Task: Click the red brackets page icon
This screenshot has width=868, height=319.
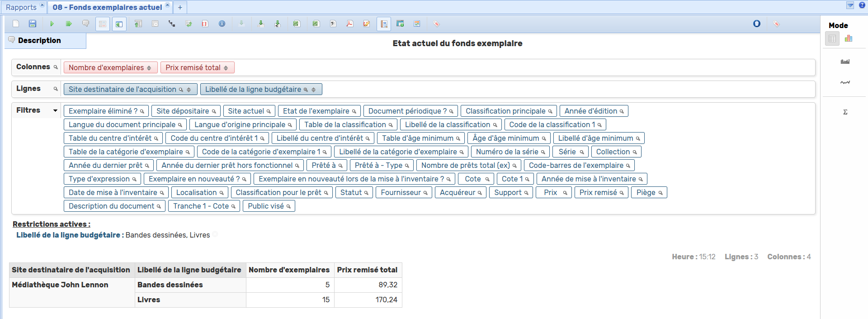Action: [x=205, y=24]
